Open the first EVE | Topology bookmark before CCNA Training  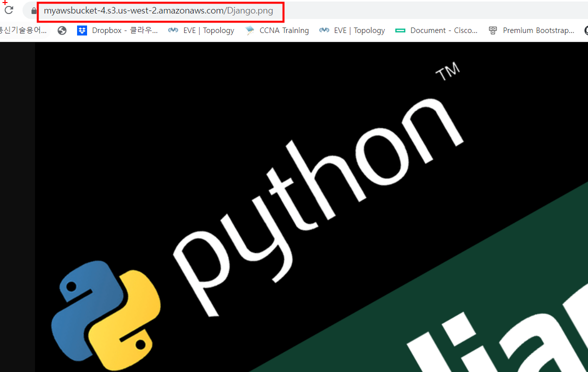(201, 30)
